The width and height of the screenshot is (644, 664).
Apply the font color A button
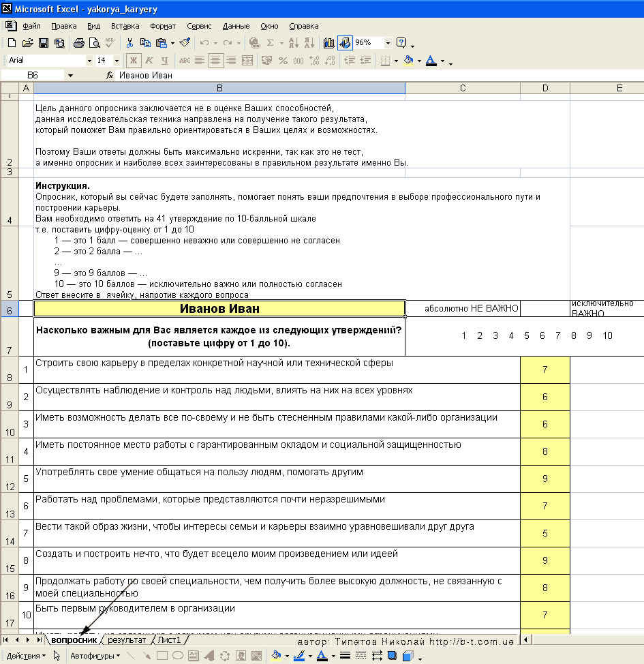(x=431, y=61)
